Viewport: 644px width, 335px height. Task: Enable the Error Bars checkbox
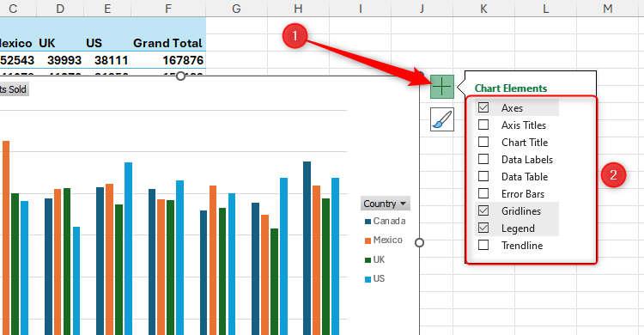pyautogui.click(x=483, y=193)
